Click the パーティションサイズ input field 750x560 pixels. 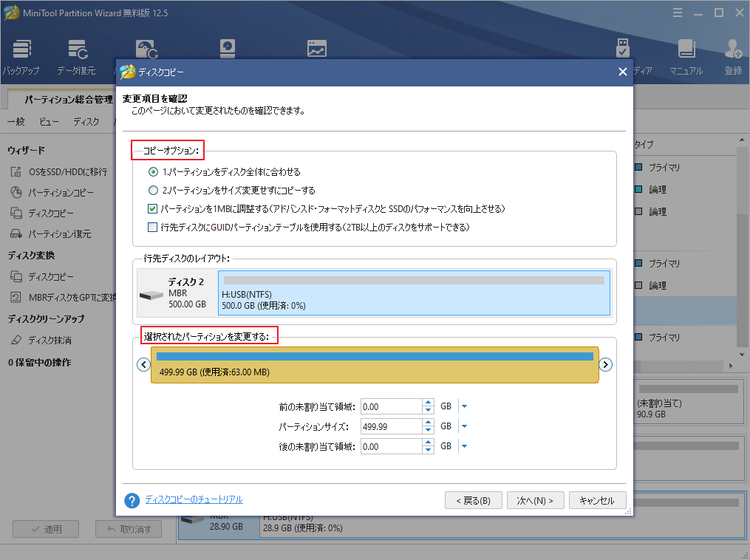tap(392, 426)
